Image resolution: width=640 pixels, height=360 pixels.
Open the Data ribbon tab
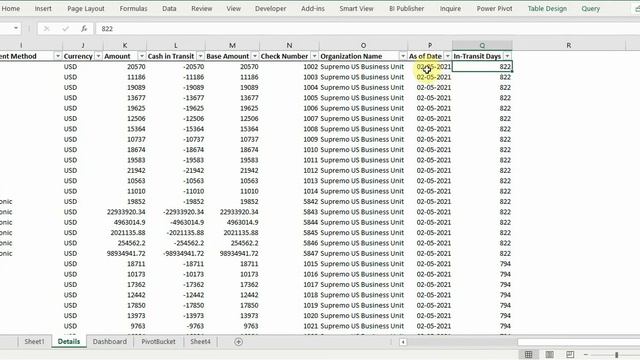tap(169, 9)
